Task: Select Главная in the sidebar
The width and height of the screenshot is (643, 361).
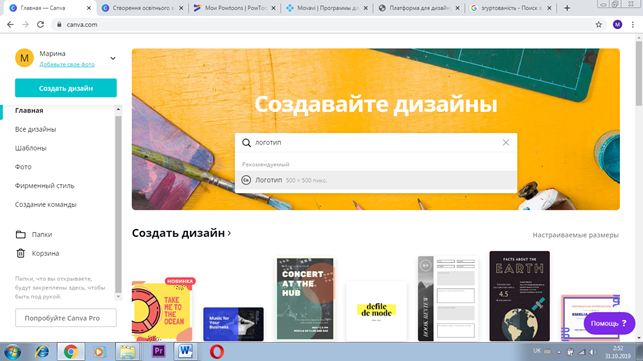Action: 29,110
